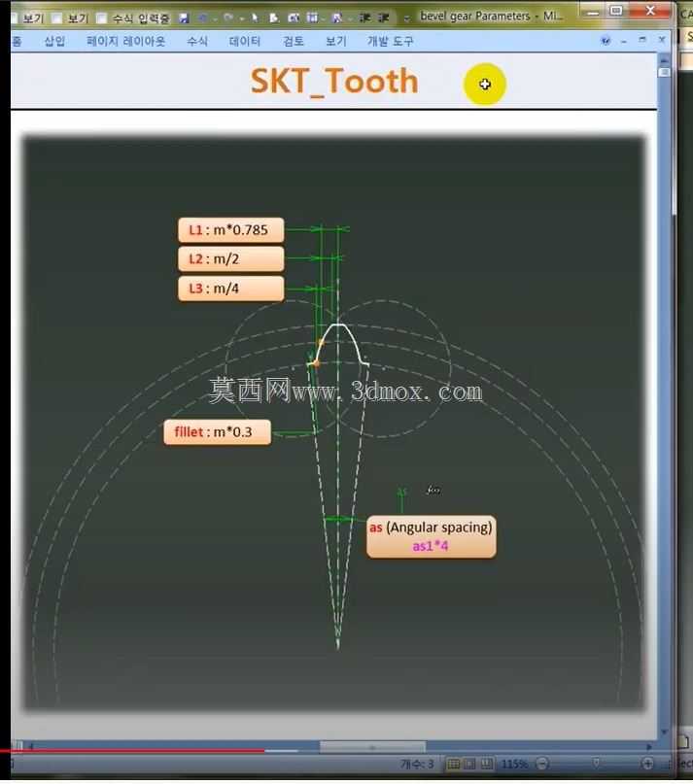The height and width of the screenshot is (784, 693).
Task: Open the Customize Quick Access Toolbar dropdown
Action: click(407, 19)
